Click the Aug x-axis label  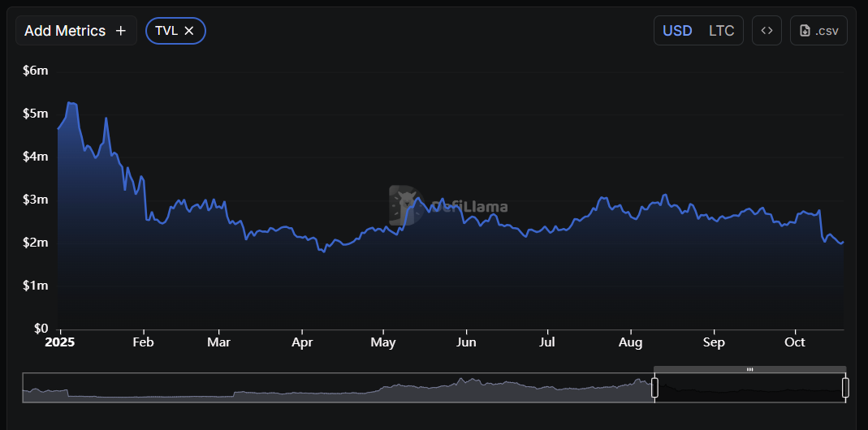(631, 342)
